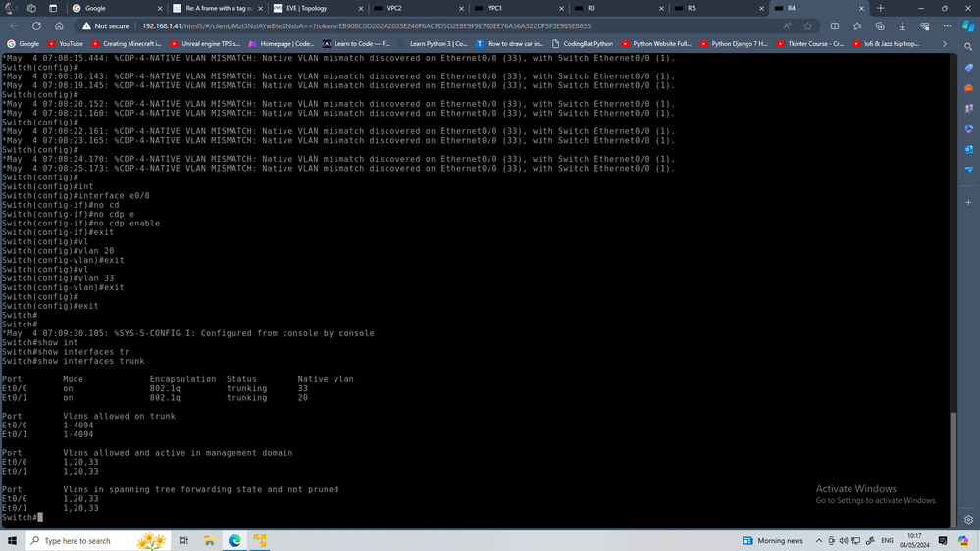Click the Switch# prompt cursor line
This screenshot has height=551, width=980.
pos(22,518)
